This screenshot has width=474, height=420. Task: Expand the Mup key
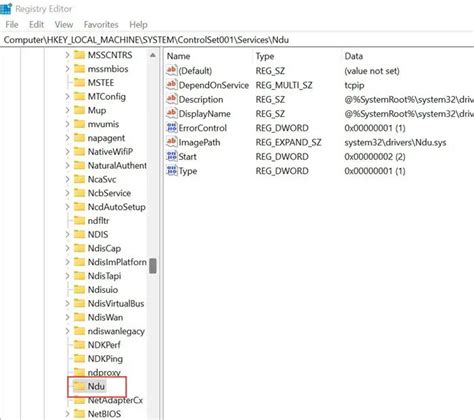[x=67, y=110]
